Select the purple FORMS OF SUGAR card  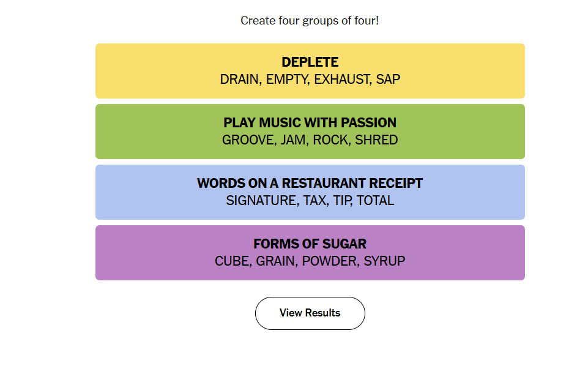coord(310,253)
